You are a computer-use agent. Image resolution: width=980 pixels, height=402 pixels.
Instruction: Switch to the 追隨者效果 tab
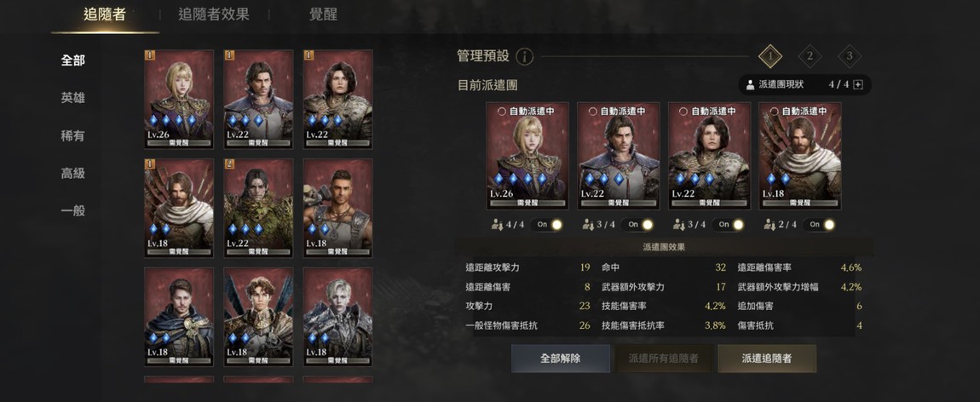214,14
